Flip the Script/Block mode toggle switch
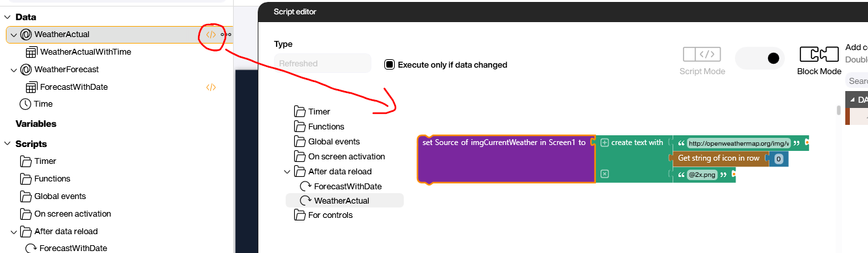This screenshot has width=868, height=253. pyautogui.click(x=760, y=58)
